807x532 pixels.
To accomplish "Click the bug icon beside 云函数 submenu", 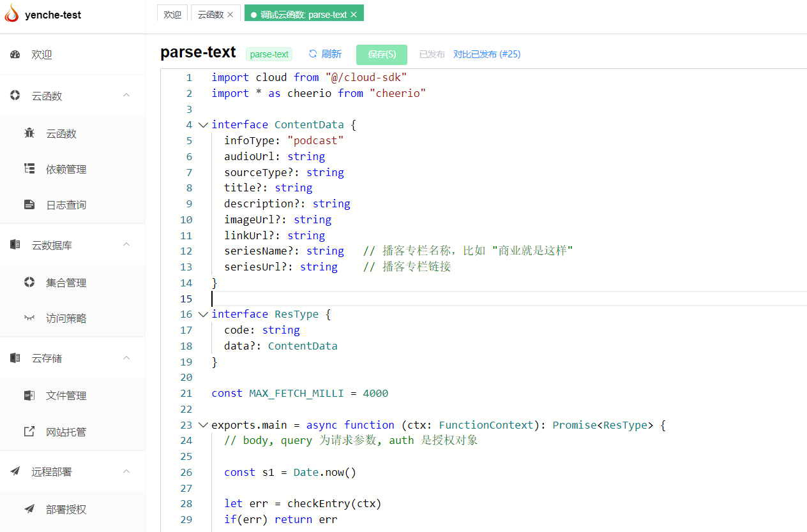I will click(x=29, y=133).
